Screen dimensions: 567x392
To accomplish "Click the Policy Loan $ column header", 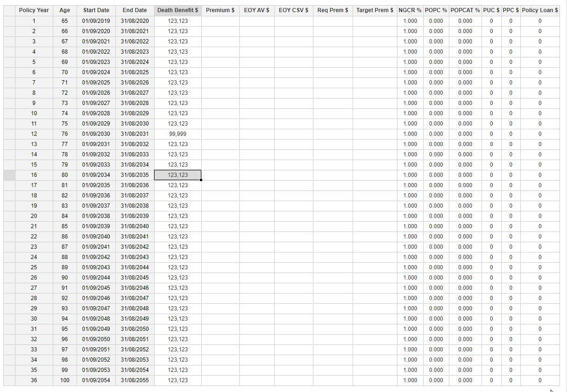I will 539,10.
